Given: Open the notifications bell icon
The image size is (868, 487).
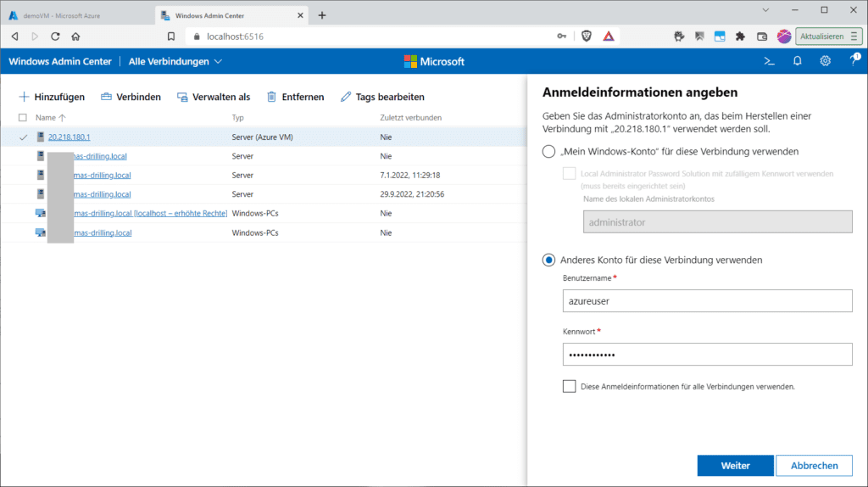Looking at the screenshot, I should point(797,61).
